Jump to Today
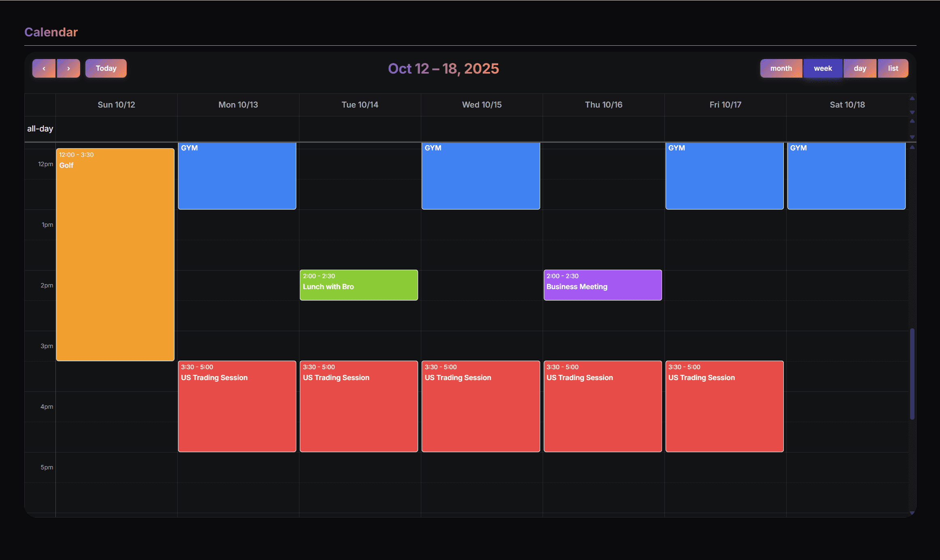The height and width of the screenshot is (560, 940). [106, 68]
